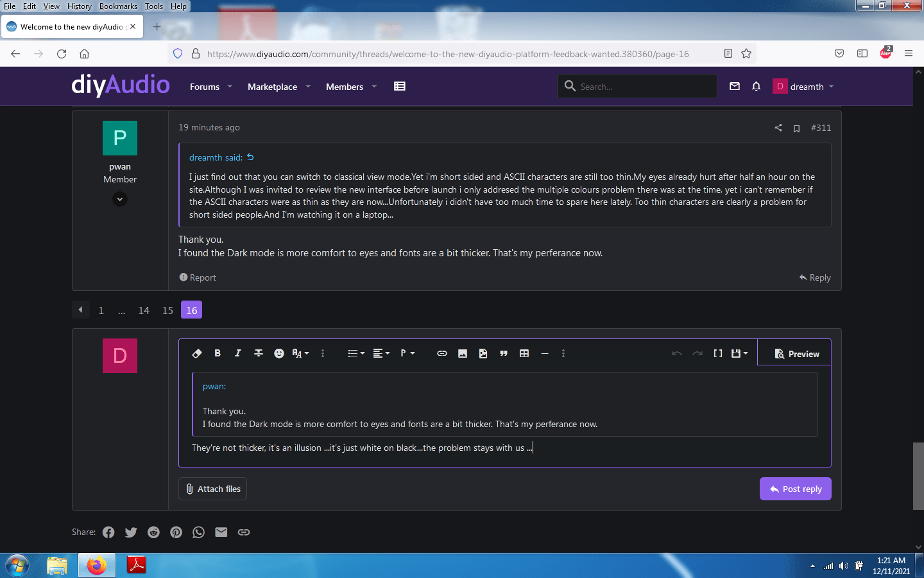The image size is (924, 578).
Task: Jump to quoted dreamth post arrow
Action: click(x=251, y=157)
